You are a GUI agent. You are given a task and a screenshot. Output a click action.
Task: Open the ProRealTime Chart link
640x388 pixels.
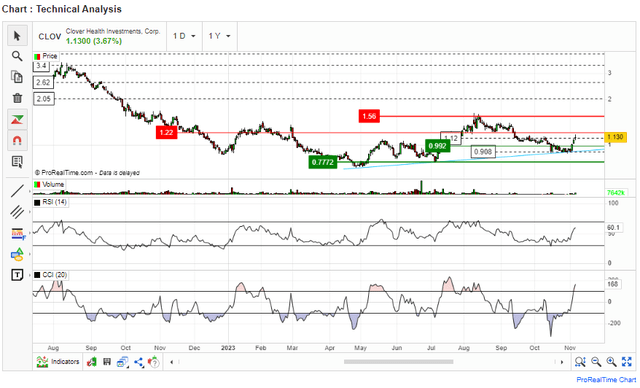coord(606,380)
